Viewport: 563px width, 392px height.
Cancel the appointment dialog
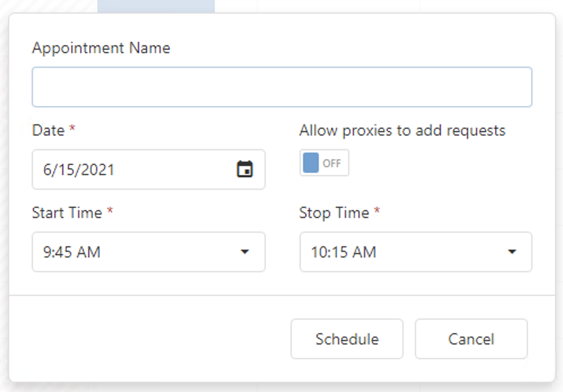tap(471, 339)
